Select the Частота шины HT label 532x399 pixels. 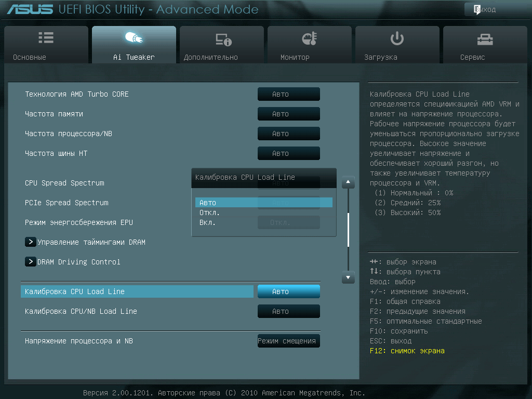pos(56,153)
